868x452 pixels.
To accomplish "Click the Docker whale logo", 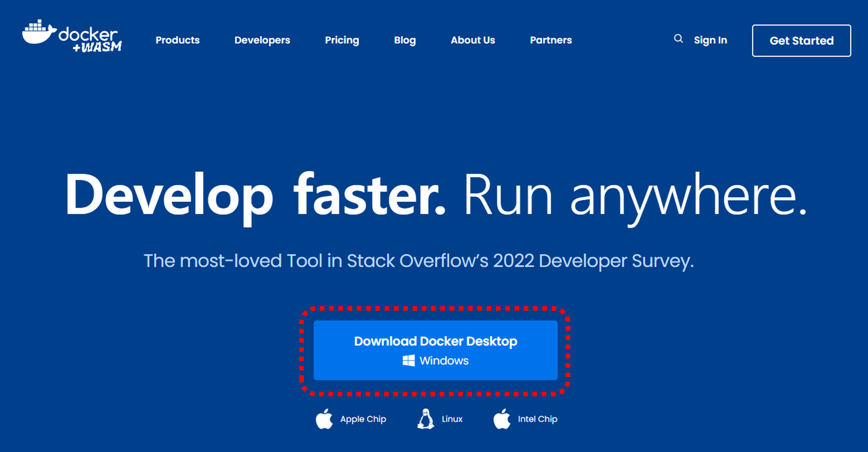I will click(39, 33).
